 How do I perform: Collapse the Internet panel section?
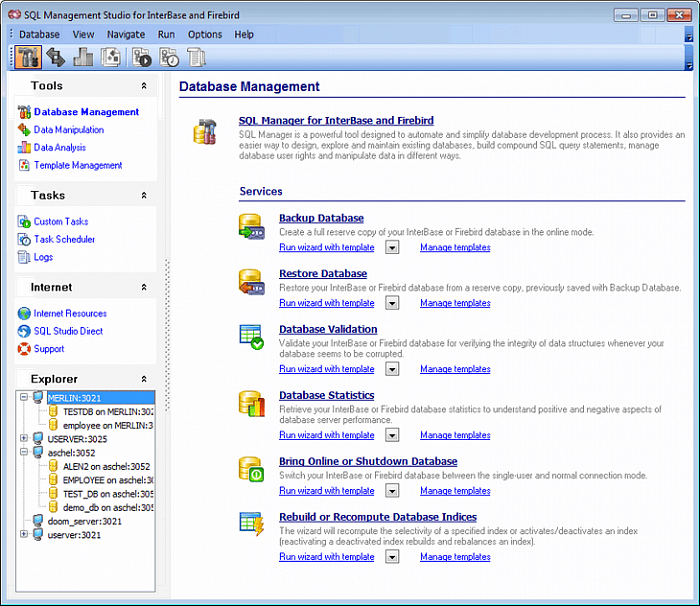pyautogui.click(x=144, y=287)
